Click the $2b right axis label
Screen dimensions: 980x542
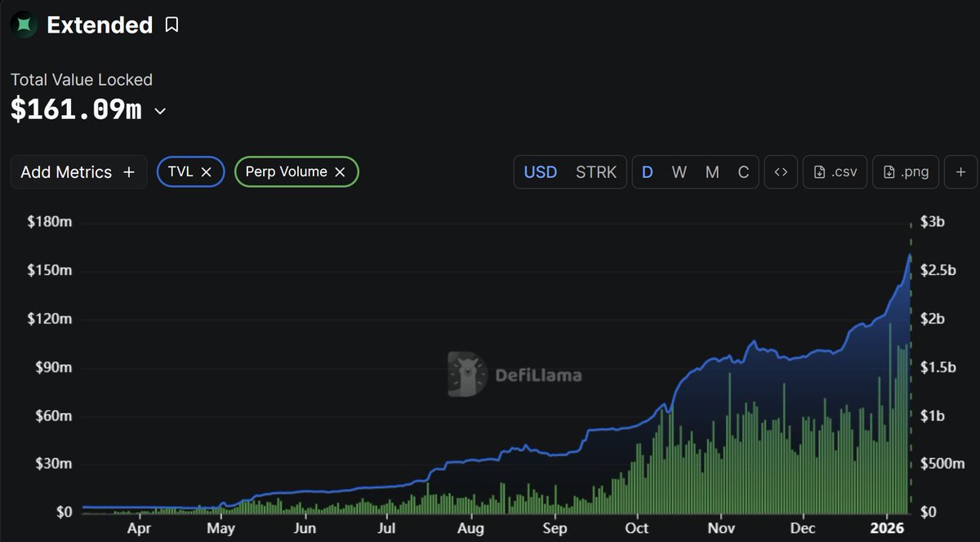coord(932,319)
